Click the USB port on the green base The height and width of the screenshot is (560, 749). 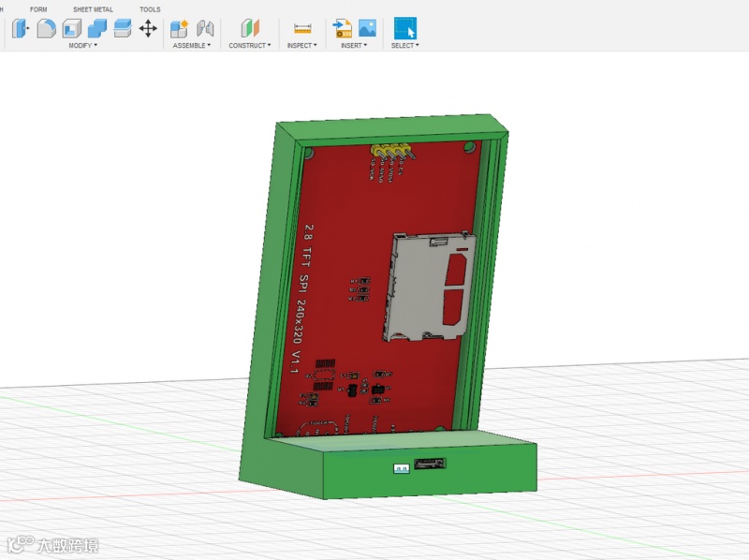(430, 464)
